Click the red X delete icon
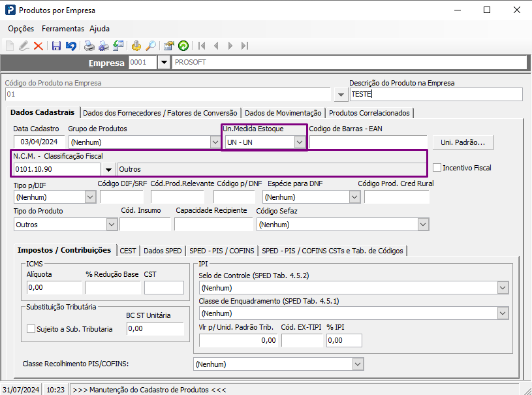Viewport: 532px width, 395px height. pyautogui.click(x=39, y=46)
